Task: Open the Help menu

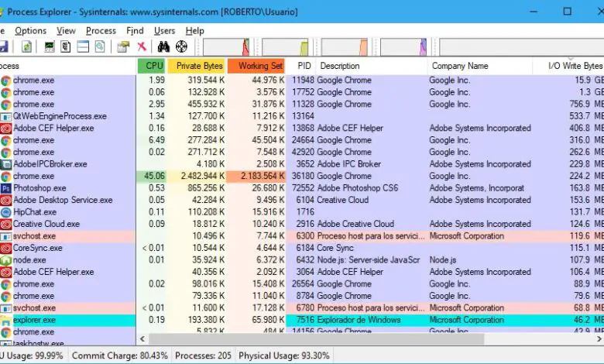Action: (194, 31)
